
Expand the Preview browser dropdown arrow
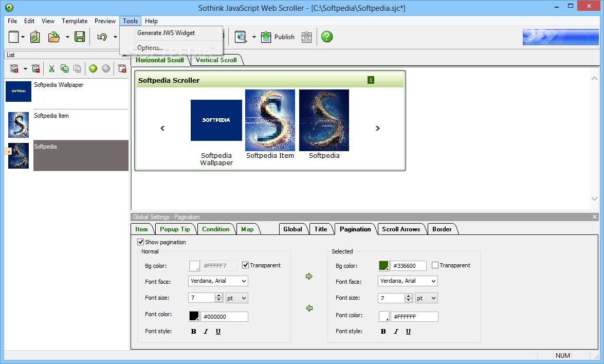254,37
